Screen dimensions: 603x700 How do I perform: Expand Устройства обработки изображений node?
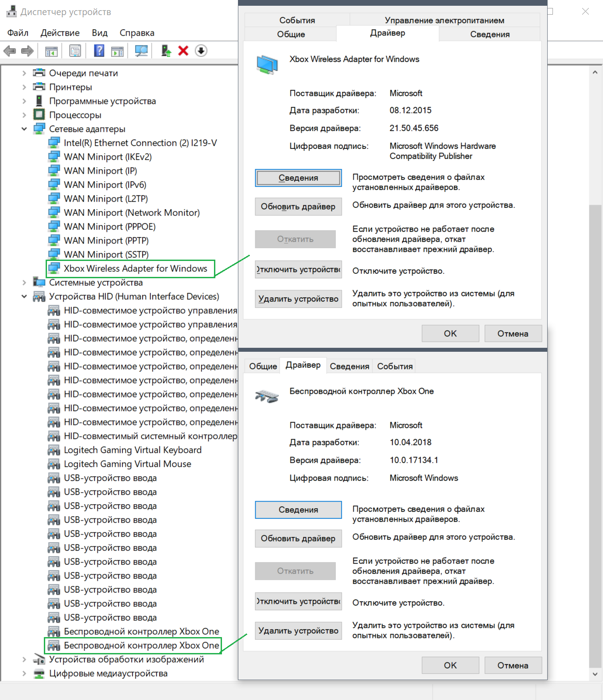[x=24, y=659]
